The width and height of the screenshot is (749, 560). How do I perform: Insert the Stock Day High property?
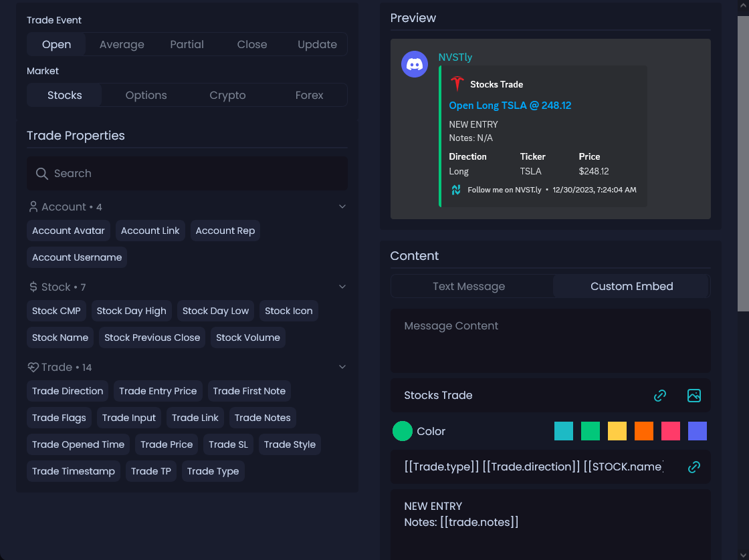tap(131, 311)
